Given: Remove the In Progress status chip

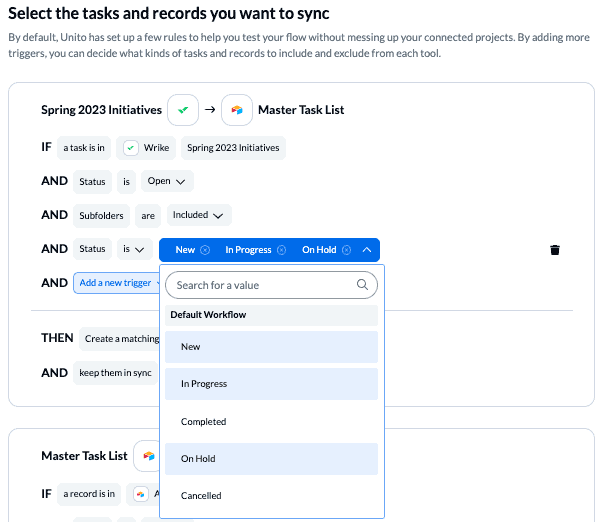Looking at the screenshot, I should pos(281,250).
